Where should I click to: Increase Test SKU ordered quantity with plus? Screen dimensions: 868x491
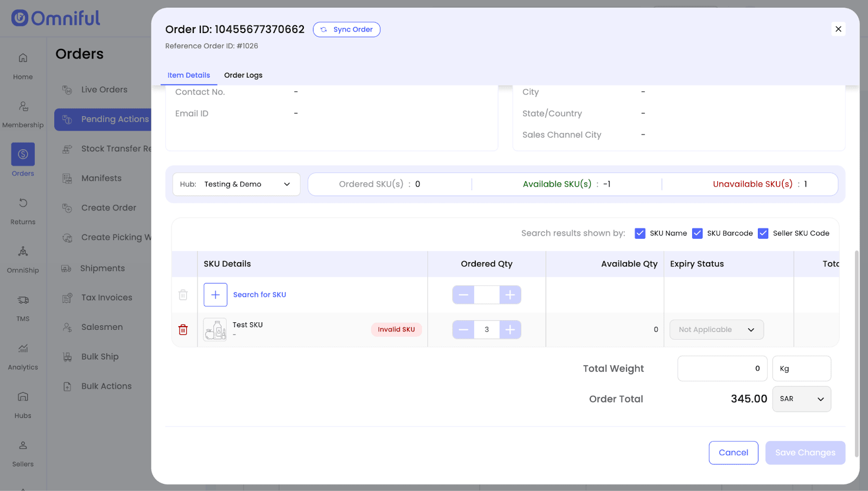[x=510, y=329]
